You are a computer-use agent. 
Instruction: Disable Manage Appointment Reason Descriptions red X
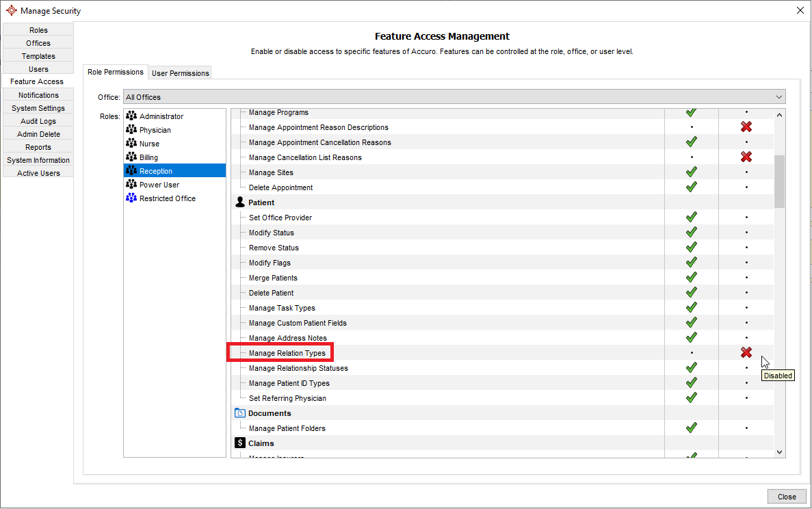746,127
